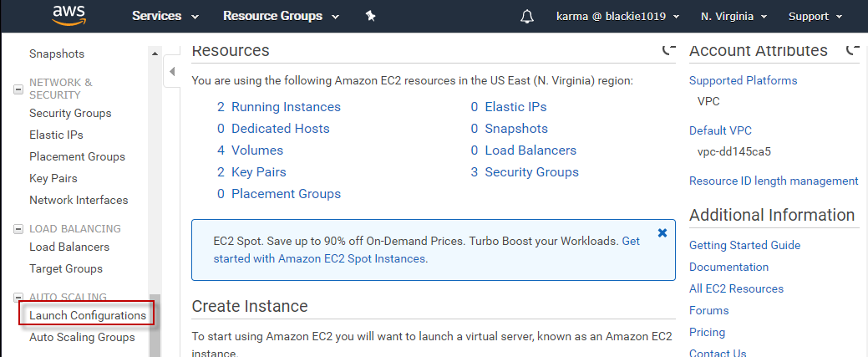Click the sidebar scroll up arrow
868x357 pixels.
coord(155,54)
